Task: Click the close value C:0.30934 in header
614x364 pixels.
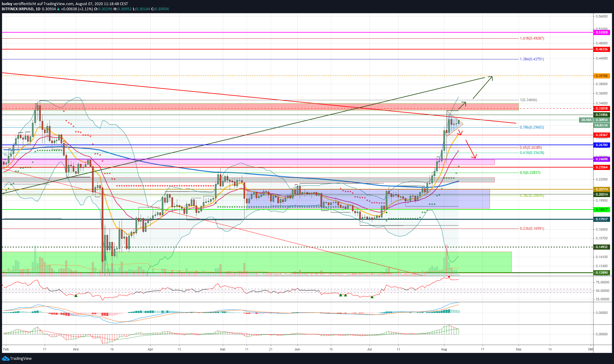Action: 160,9
